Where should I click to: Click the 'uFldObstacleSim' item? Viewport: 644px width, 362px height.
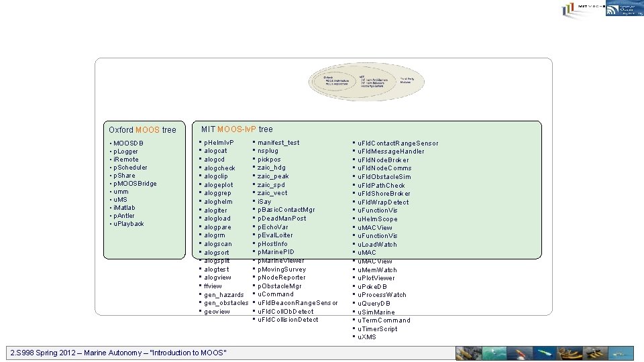point(384,177)
